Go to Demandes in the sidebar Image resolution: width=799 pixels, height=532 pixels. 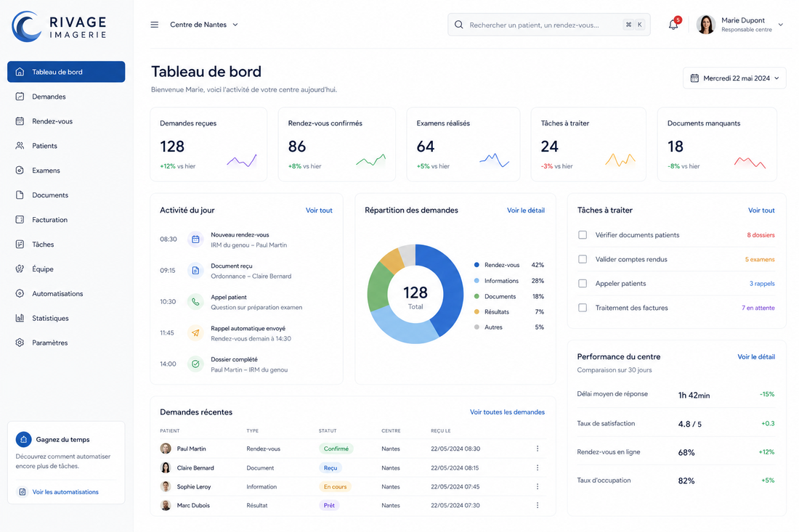point(66,97)
